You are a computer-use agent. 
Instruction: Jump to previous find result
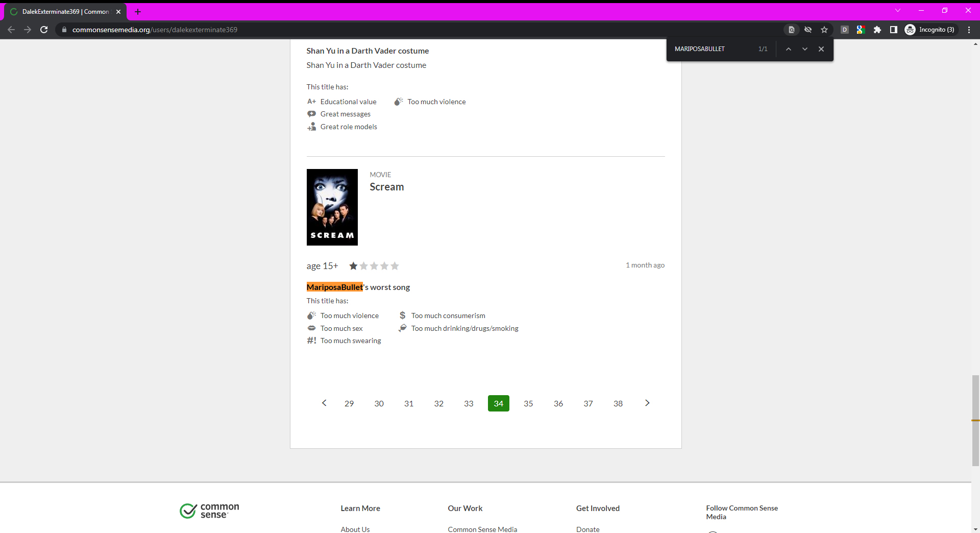(x=789, y=49)
